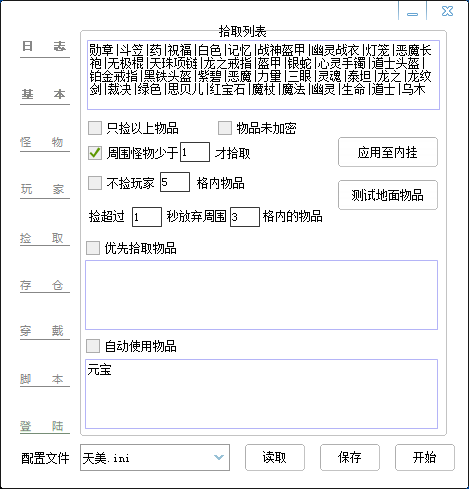Open the 怪物 settings tab
The height and width of the screenshot is (489, 469).
tap(45, 142)
